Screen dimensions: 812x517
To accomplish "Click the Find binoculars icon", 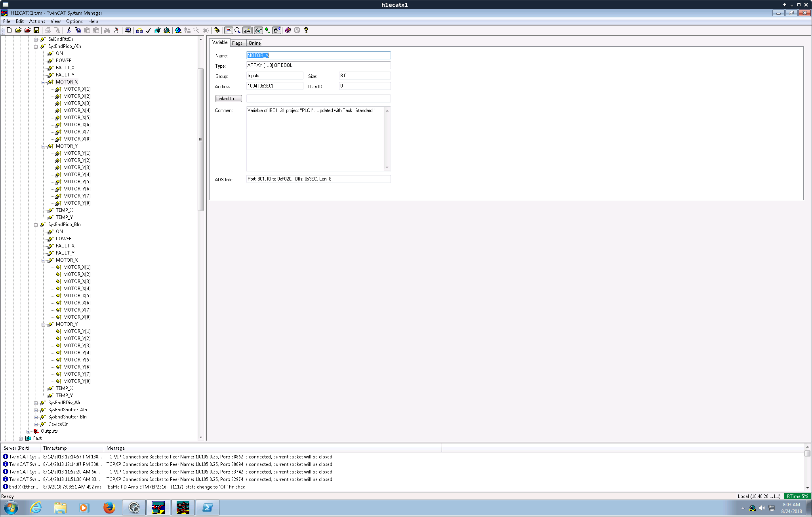I will pyautogui.click(x=107, y=30).
